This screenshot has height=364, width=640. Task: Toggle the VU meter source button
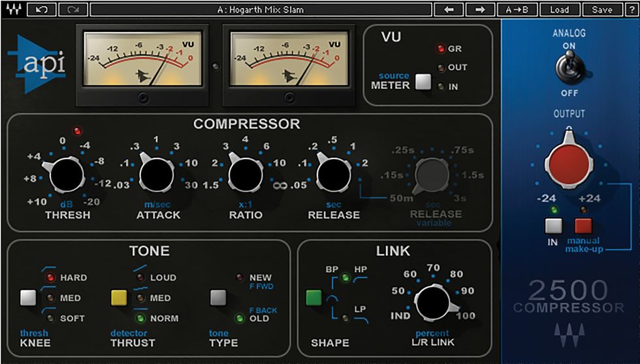coord(423,82)
